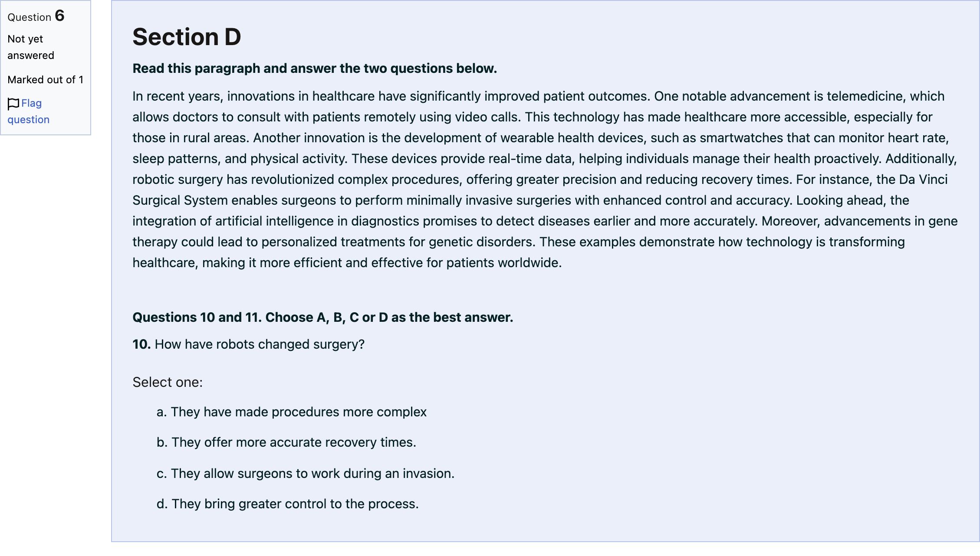The height and width of the screenshot is (556, 980).
Task: Choose option c about working during an invasion
Action: pyautogui.click(x=306, y=473)
